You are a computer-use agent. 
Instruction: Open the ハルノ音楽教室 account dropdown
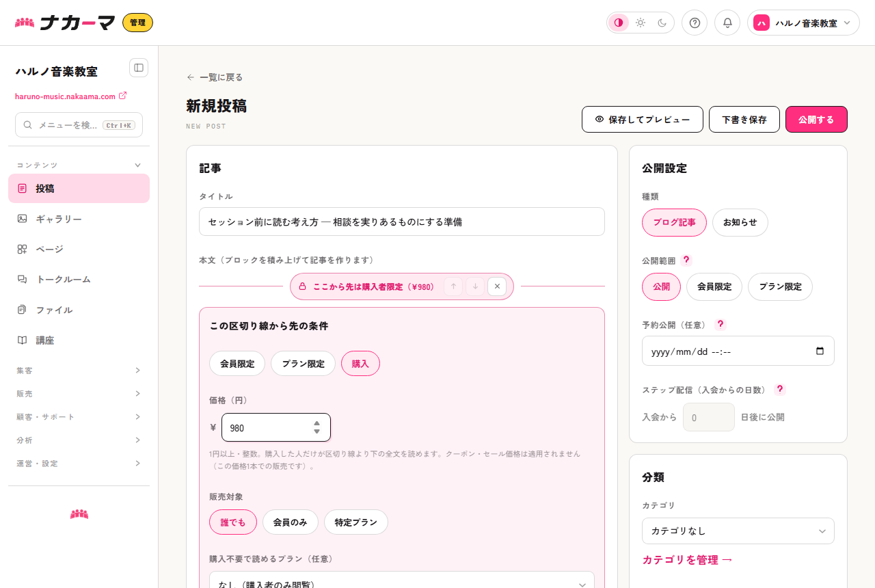click(803, 23)
